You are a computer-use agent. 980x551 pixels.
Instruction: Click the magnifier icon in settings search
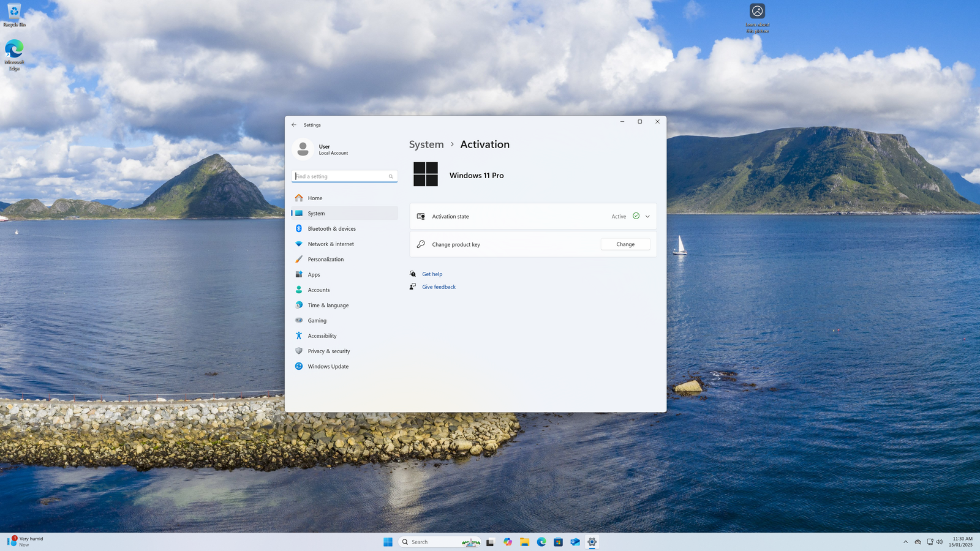tap(391, 176)
